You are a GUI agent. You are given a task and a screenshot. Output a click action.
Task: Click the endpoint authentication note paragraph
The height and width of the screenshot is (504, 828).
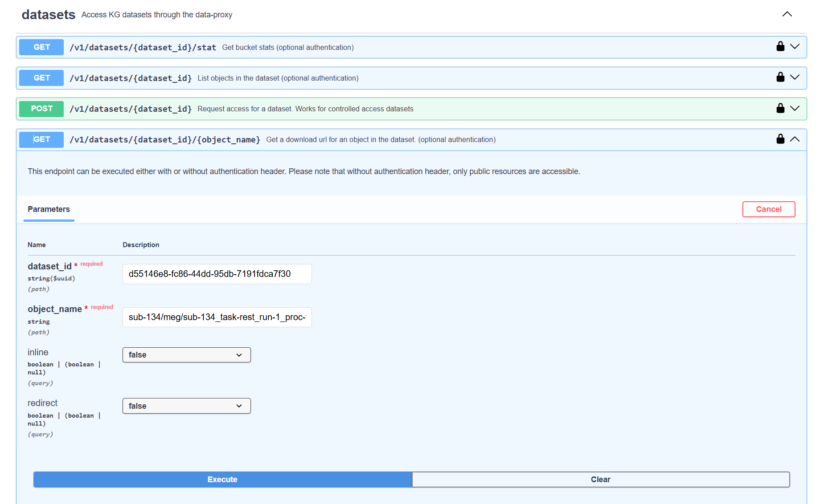point(304,171)
